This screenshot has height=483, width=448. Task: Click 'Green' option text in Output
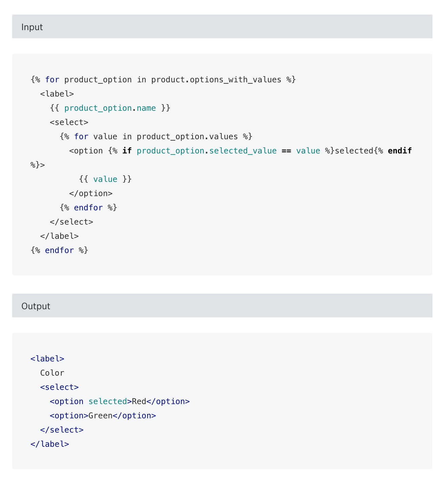100,416
